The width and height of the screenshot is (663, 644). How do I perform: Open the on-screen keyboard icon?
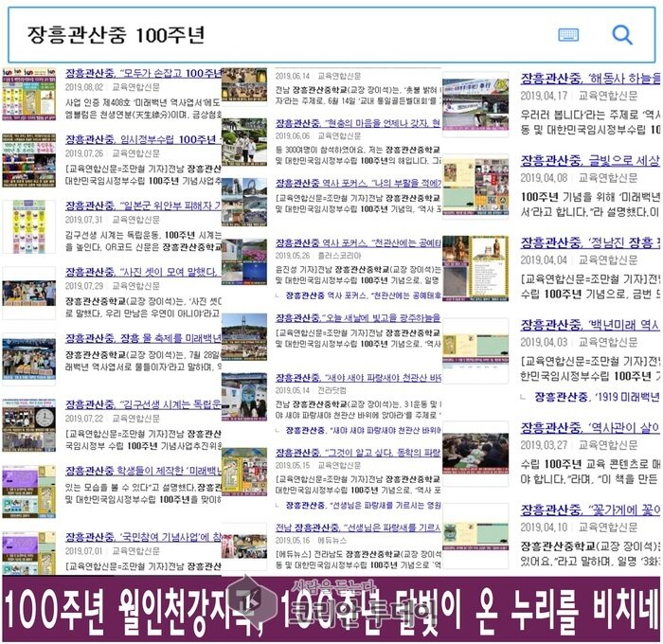(568, 35)
